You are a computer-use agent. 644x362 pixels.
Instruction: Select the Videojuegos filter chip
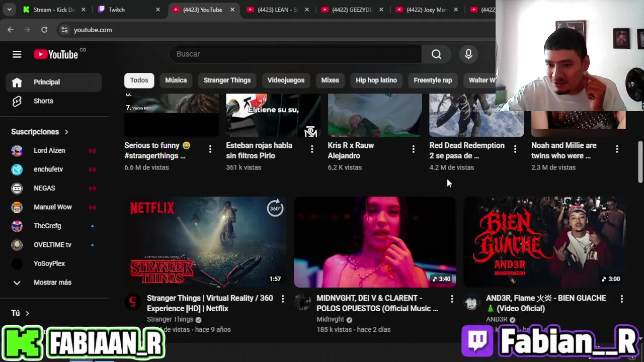point(286,80)
